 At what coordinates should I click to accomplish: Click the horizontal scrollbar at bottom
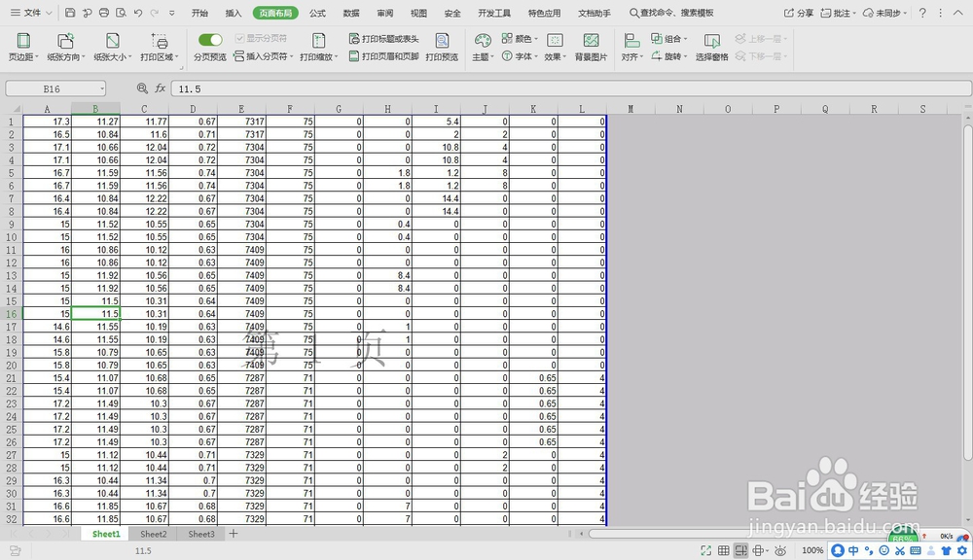point(739,534)
